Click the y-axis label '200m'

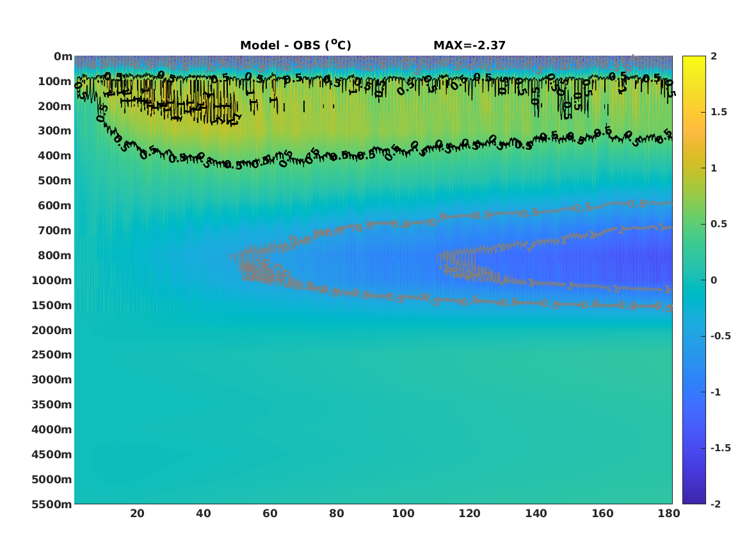tap(55, 106)
